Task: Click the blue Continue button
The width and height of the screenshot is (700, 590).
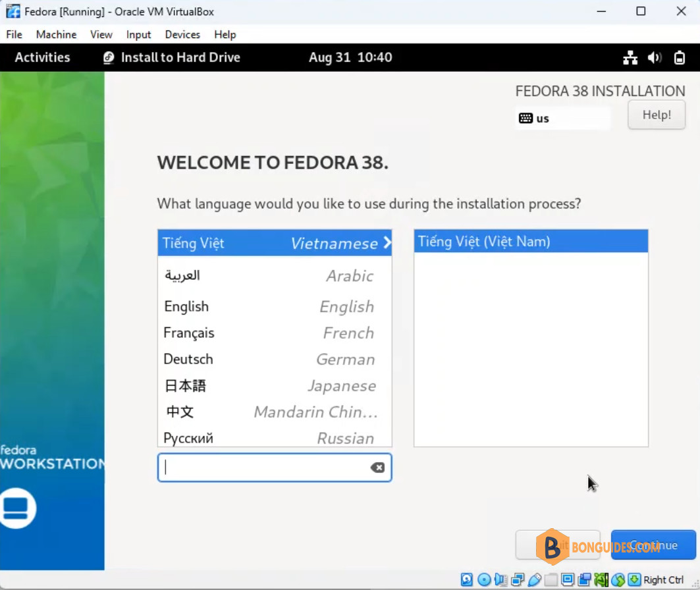Action: 653,545
